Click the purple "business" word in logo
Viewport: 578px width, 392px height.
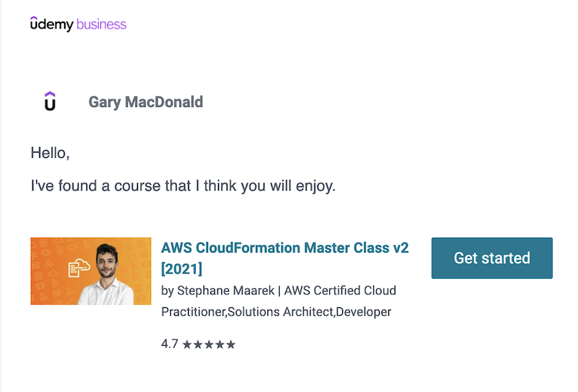point(101,24)
